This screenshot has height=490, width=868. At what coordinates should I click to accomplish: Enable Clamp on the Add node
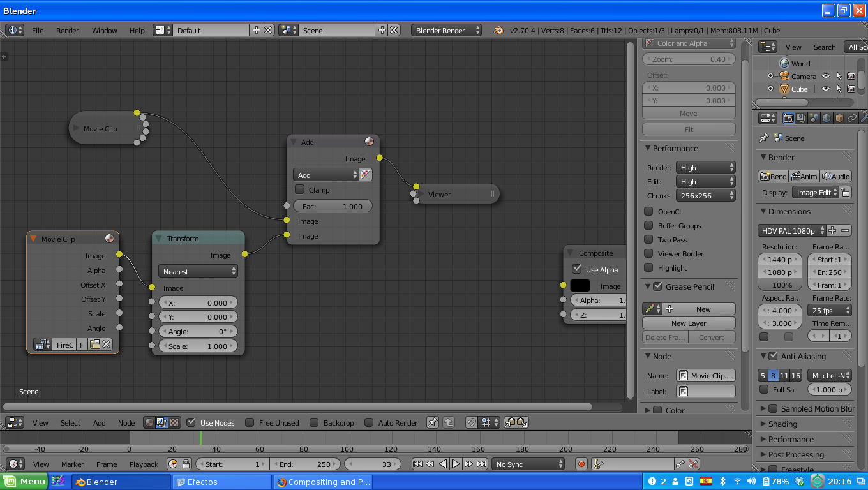click(x=300, y=189)
